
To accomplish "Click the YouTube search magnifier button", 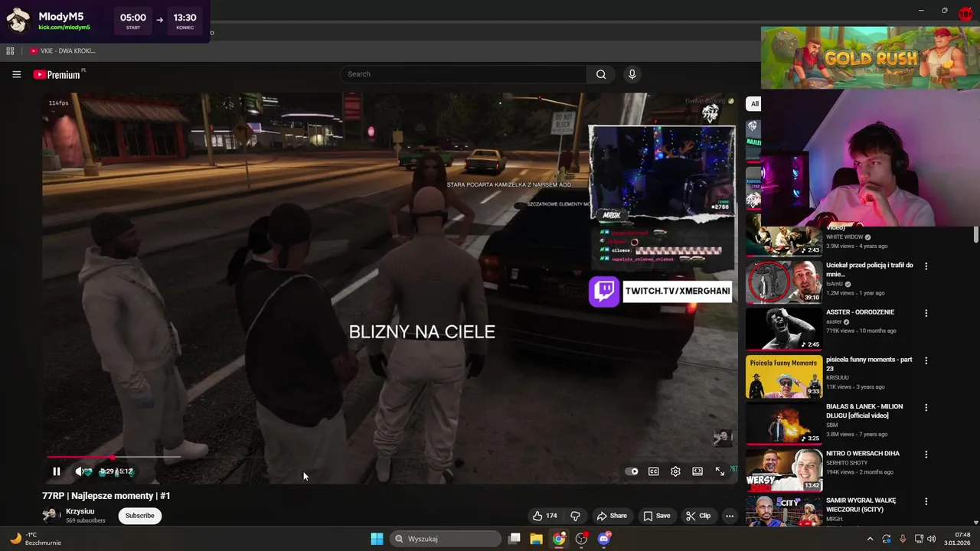I will (601, 74).
